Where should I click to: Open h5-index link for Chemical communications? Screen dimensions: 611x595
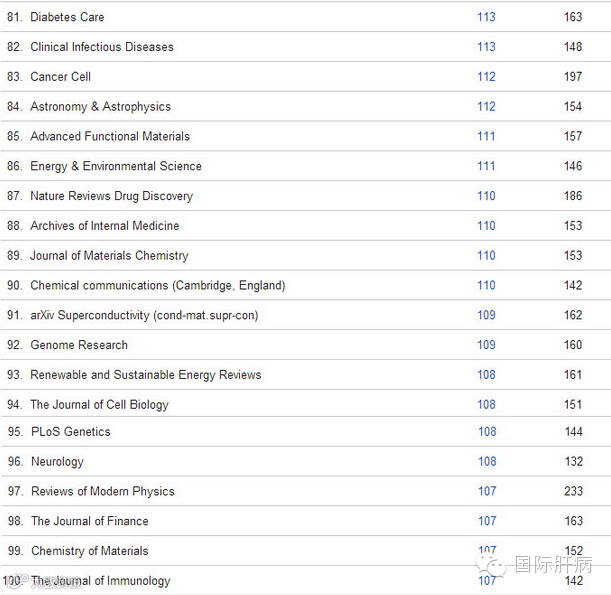point(486,285)
